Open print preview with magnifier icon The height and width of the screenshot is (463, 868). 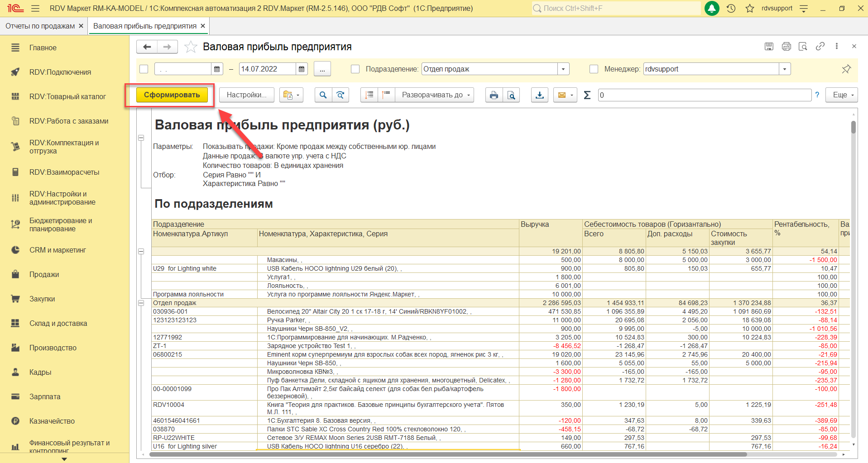coord(511,95)
